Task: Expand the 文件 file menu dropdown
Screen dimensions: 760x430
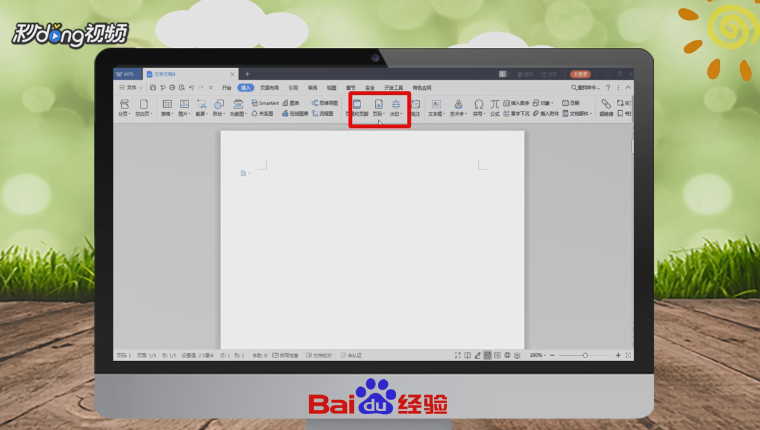Action: pos(131,88)
